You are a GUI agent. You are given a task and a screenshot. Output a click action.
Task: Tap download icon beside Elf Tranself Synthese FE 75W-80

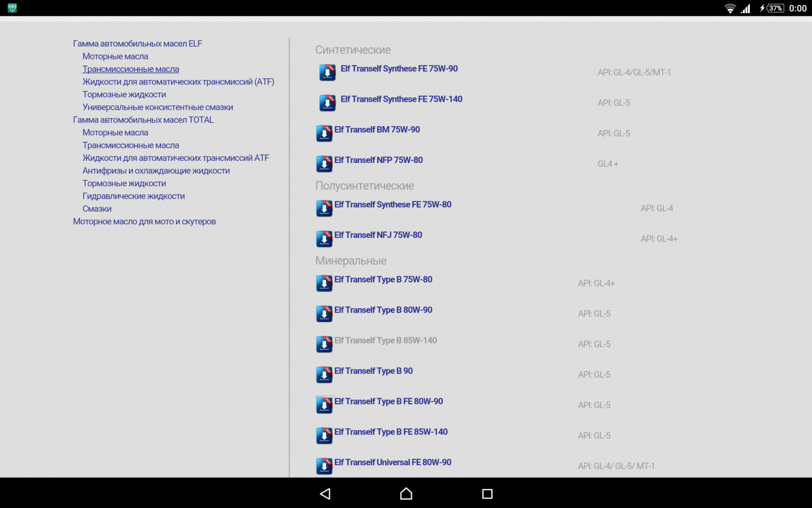(324, 208)
